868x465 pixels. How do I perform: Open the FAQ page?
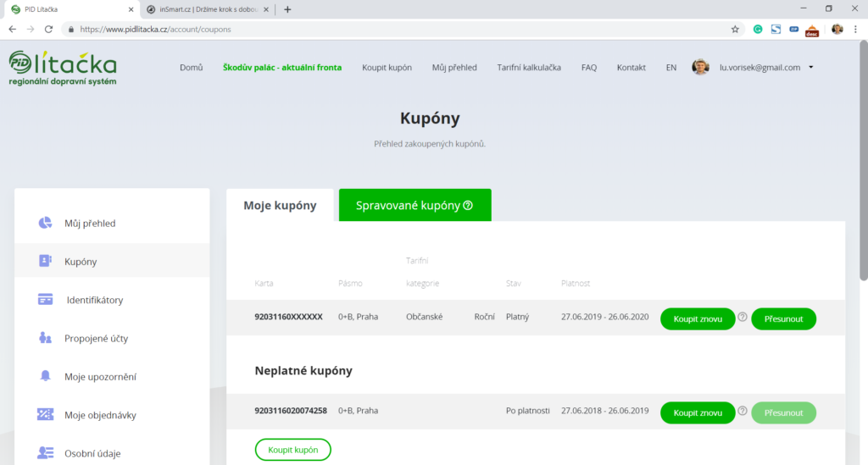click(589, 68)
